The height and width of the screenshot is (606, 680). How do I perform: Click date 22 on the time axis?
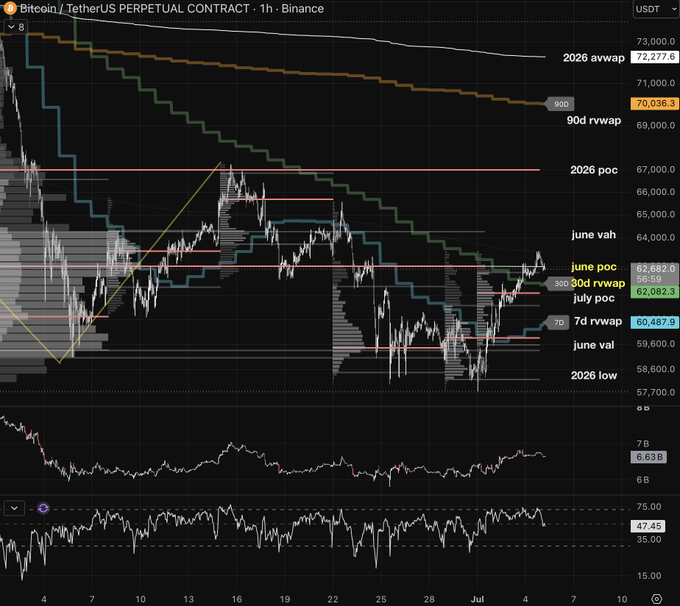click(x=333, y=599)
